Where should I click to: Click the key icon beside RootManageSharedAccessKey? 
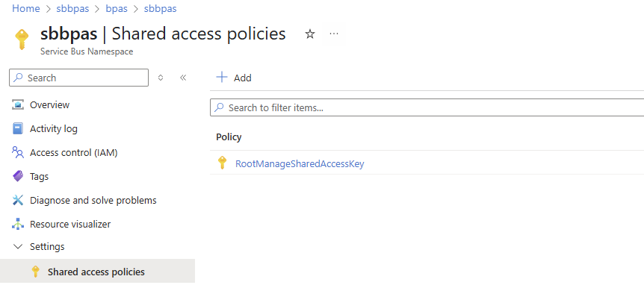click(222, 163)
